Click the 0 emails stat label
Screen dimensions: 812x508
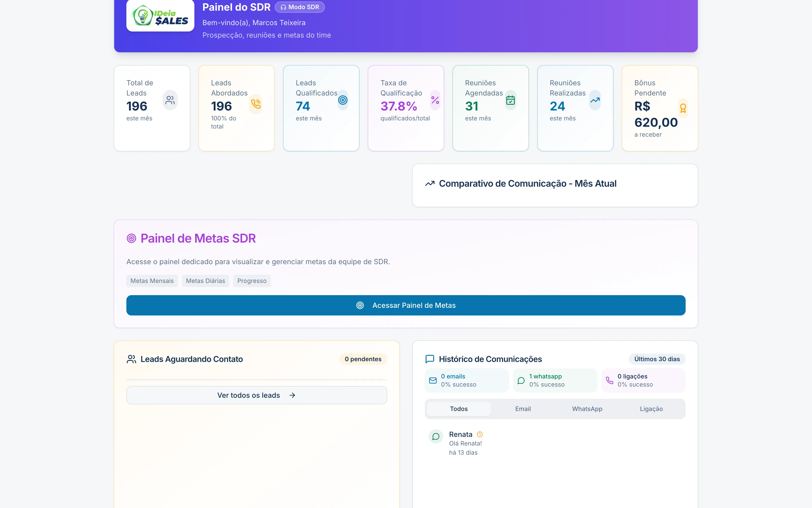[453, 376]
